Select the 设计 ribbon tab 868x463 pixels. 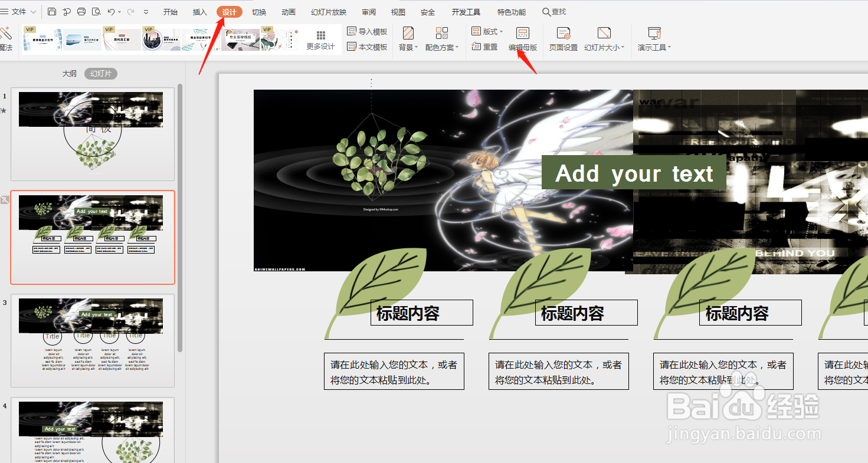(x=230, y=12)
